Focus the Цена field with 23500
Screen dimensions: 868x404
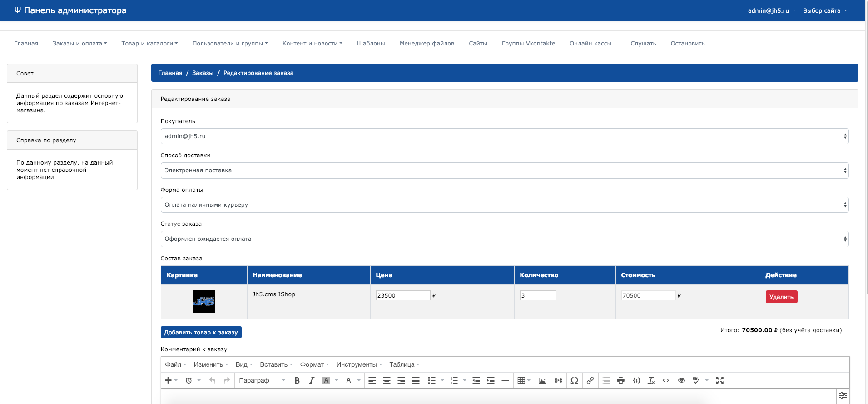(403, 295)
